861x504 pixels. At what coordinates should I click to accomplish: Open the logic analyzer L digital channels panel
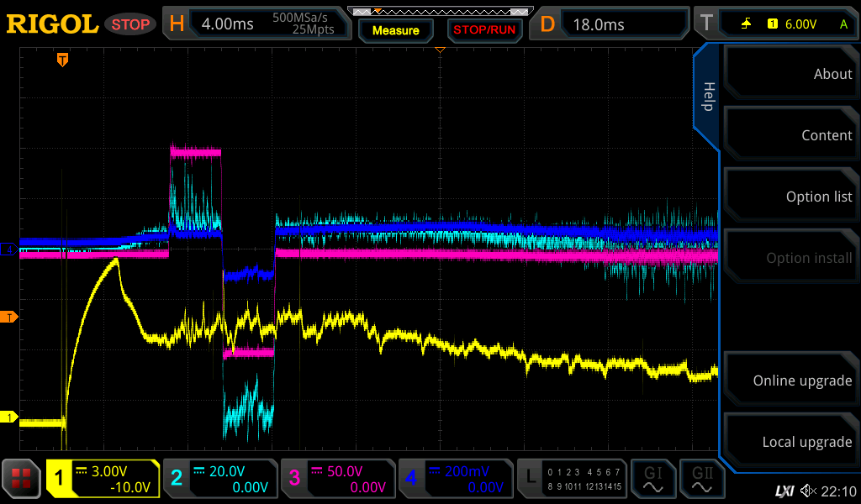point(572,480)
